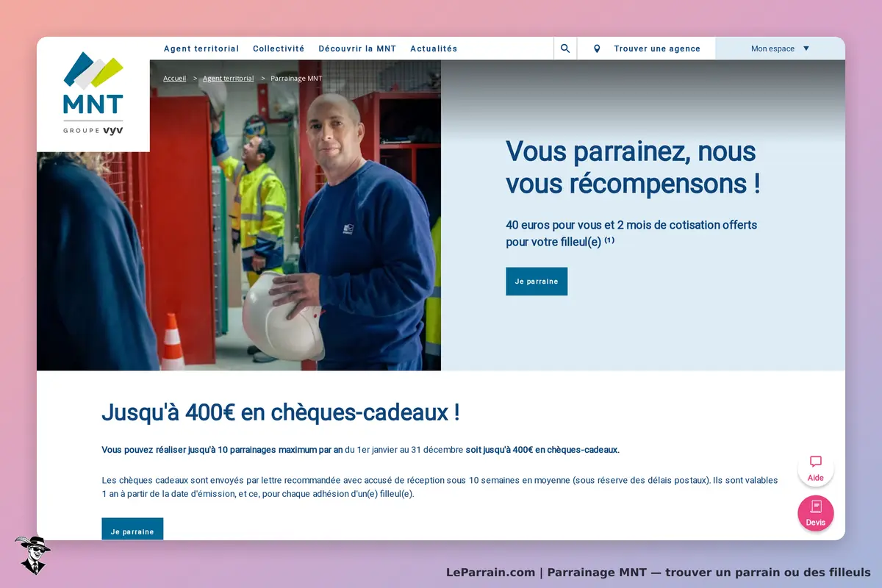Screen dimensions: 882x588
Task: Open the Actualités menu
Action: [x=434, y=49]
